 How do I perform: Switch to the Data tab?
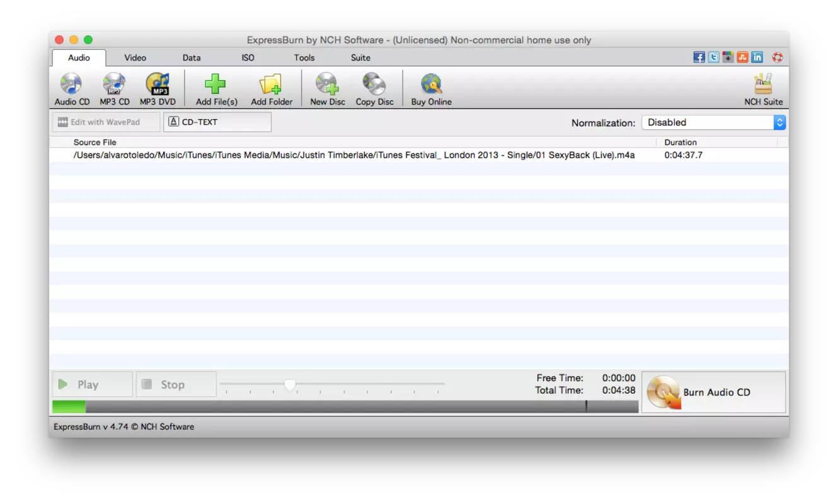point(192,57)
